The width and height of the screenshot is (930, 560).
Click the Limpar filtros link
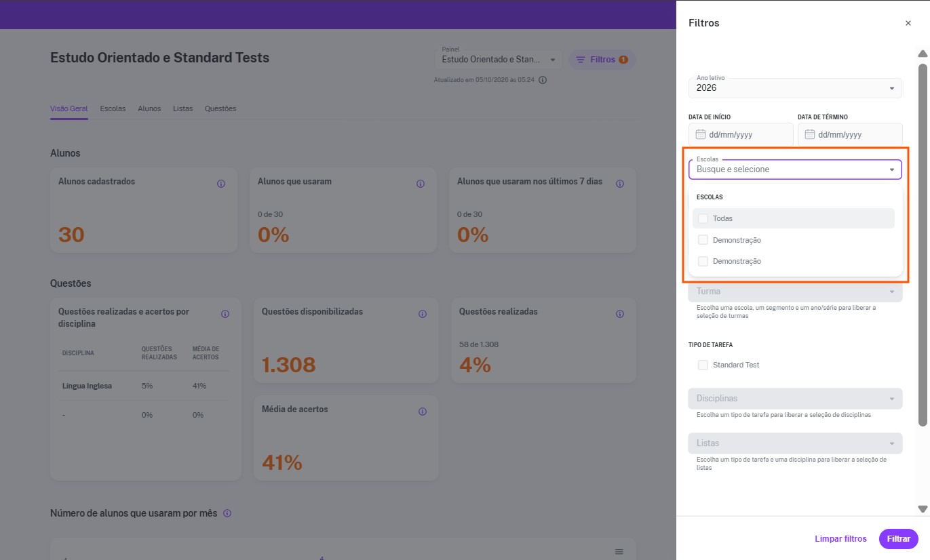pyautogui.click(x=841, y=539)
